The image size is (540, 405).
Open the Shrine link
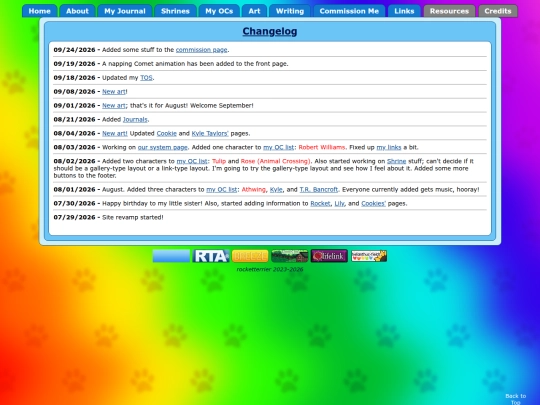tap(396, 161)
